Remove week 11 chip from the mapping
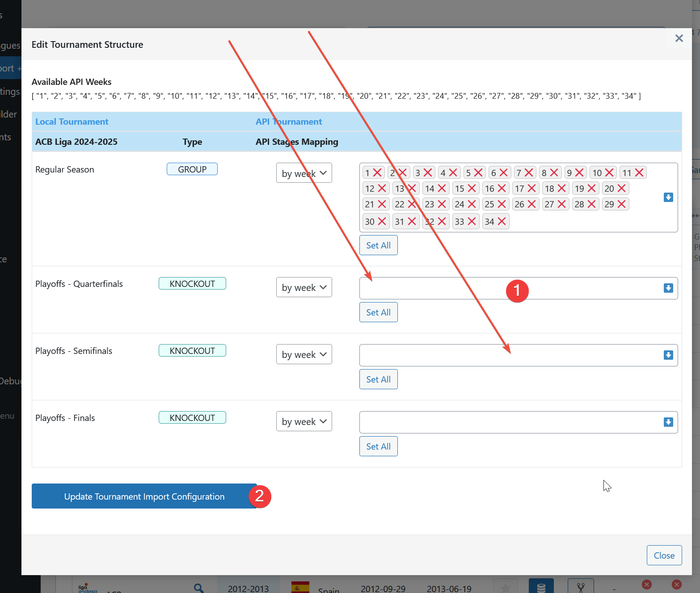 click(x=639, y=172)
